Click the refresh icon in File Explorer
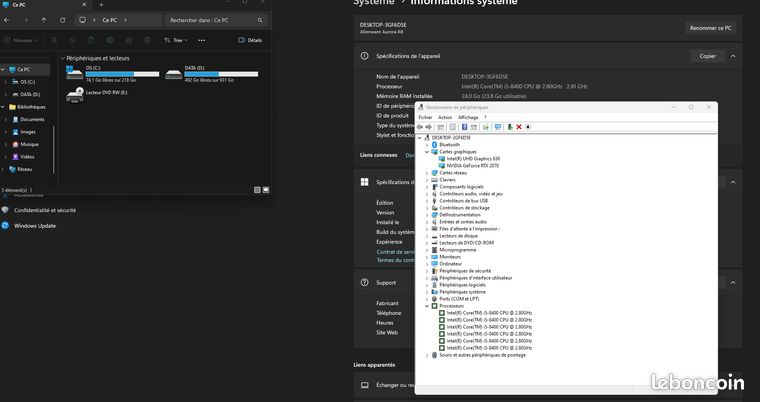Image resolution: width=760 pixels, height=402 pixels. pyautogui.click(x=63, y=20)
